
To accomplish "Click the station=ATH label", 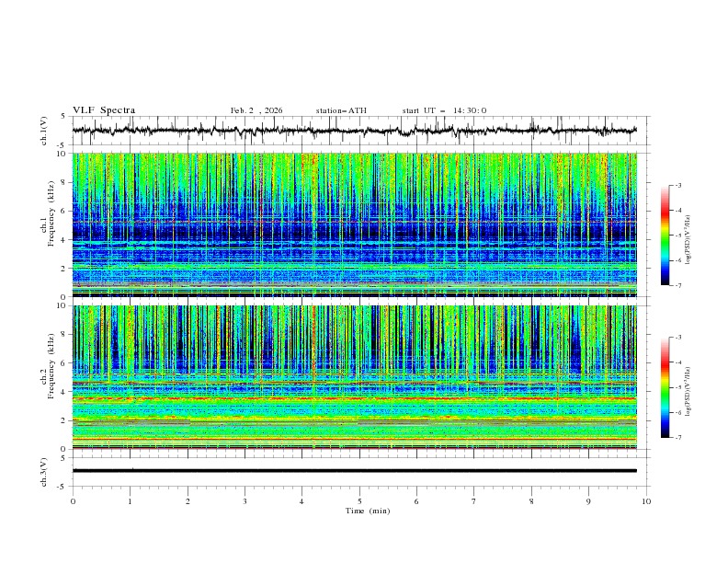I will pyautogui.click(x=341, y=110).
